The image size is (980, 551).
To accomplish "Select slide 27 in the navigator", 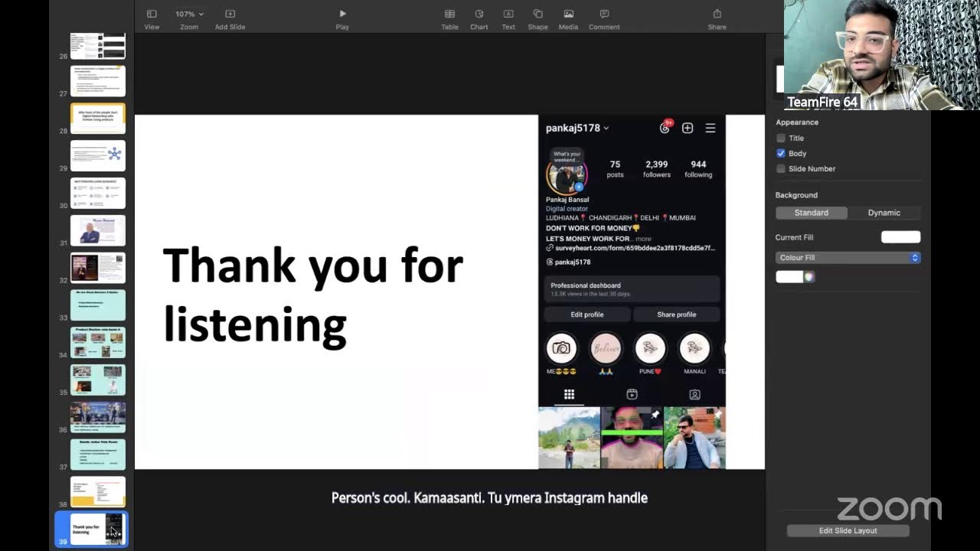I will [x=98, y=81].
